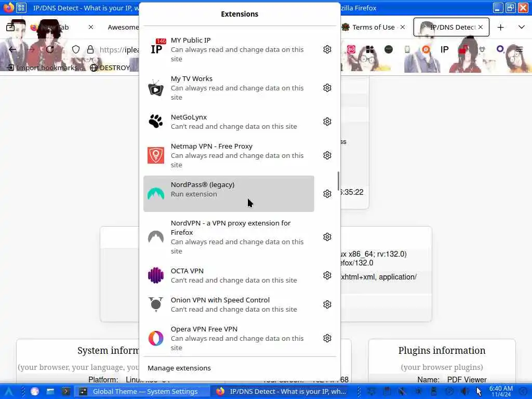Open settings gear for Netmap VPN
532x399 pixels.
pyautogui.click(x=327, y=155)
